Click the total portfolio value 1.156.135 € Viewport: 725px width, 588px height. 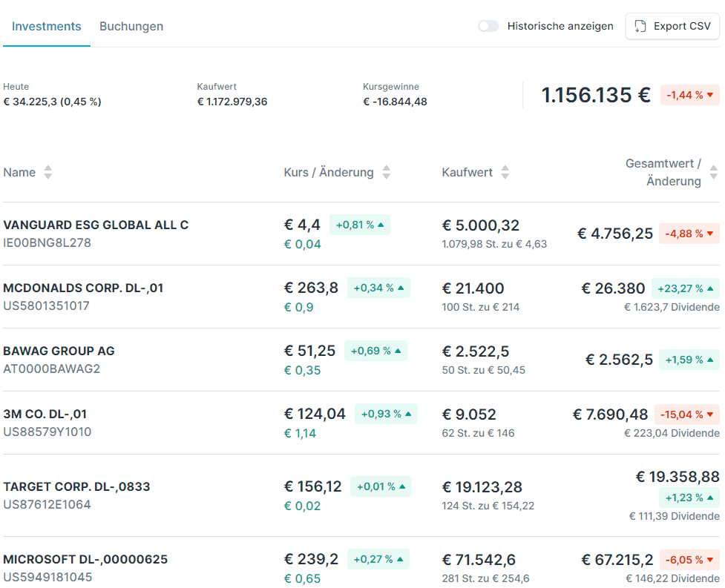pyautogui.click(x=596, y=95)
